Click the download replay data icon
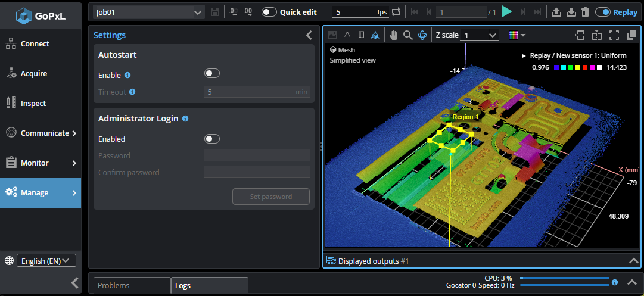644x296 pixels. pyautogui.click(x=571, y=12)
